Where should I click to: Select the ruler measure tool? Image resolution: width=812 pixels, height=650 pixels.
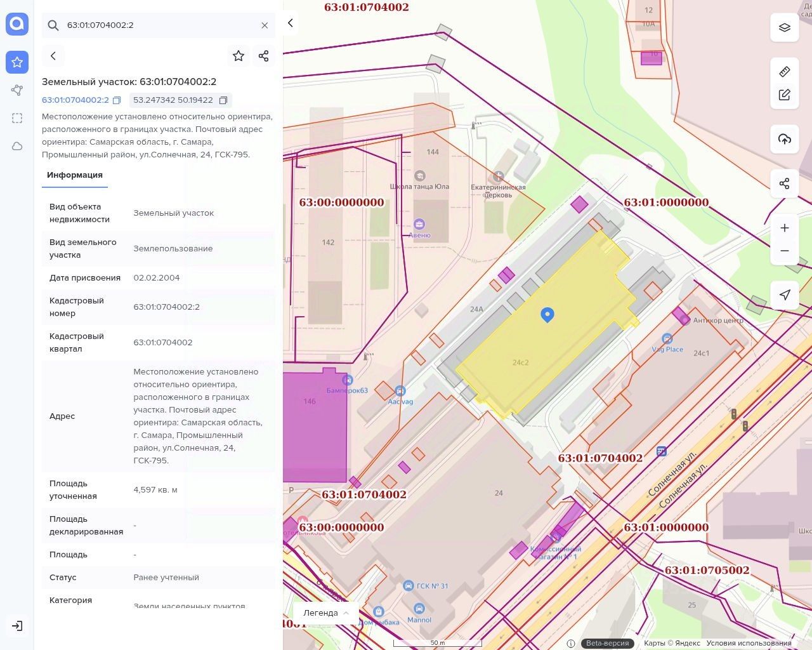[x=785, y=72]
